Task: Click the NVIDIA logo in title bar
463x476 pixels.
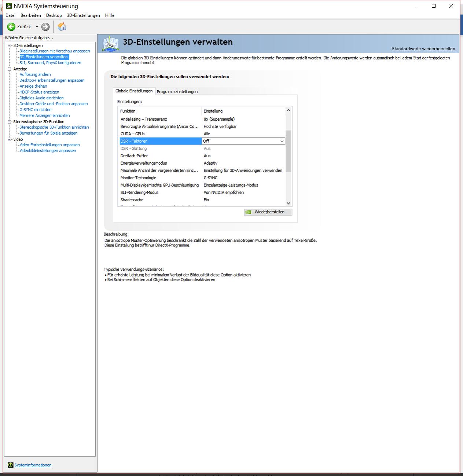Action: coord(9,6)
